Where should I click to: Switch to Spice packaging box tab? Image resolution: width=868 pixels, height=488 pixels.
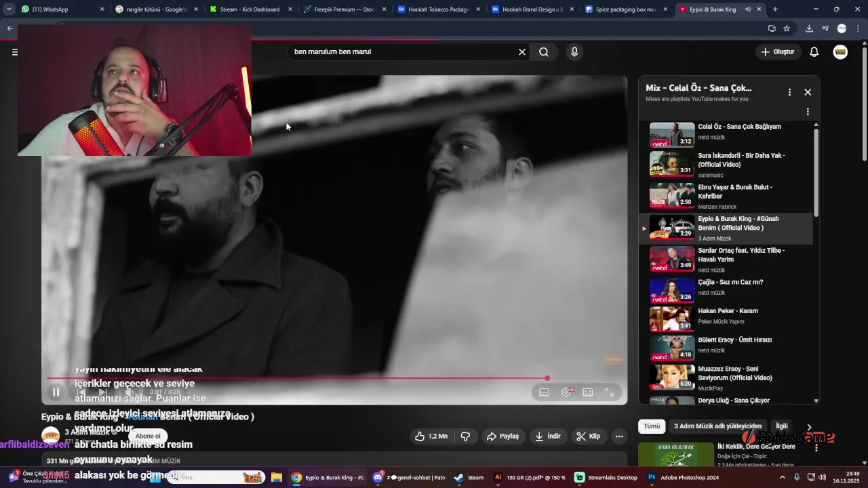627,9
